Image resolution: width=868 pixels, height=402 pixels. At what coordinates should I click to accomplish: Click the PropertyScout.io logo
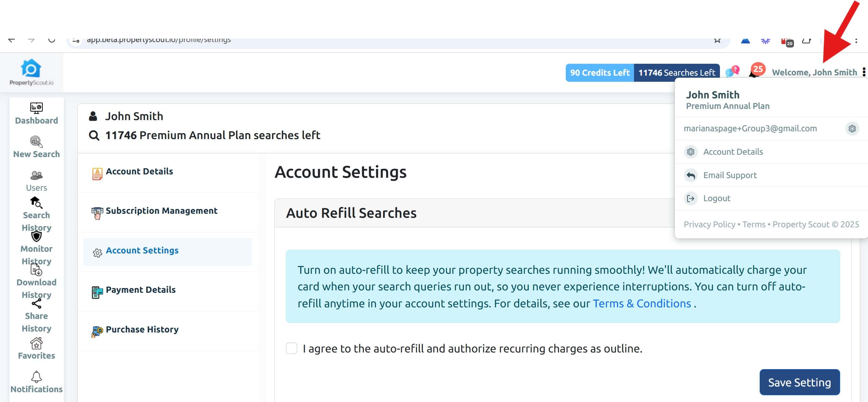(31, 72)
